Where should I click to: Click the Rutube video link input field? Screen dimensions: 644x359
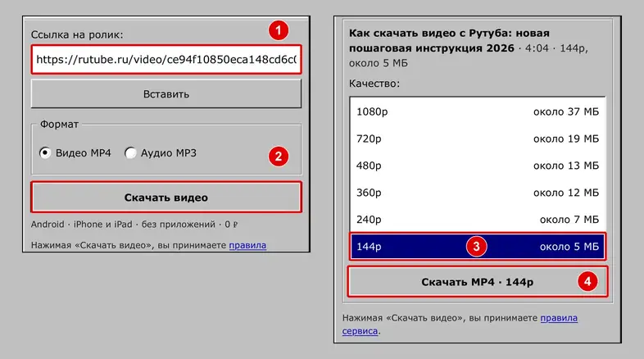166,60
